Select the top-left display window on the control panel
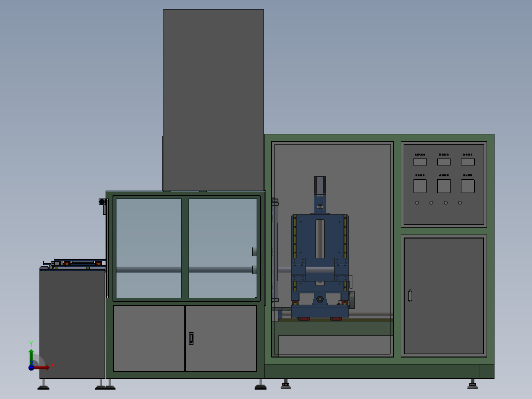Image resolution: width=532 pixels, height=399 pixels. tap(419, 162)
